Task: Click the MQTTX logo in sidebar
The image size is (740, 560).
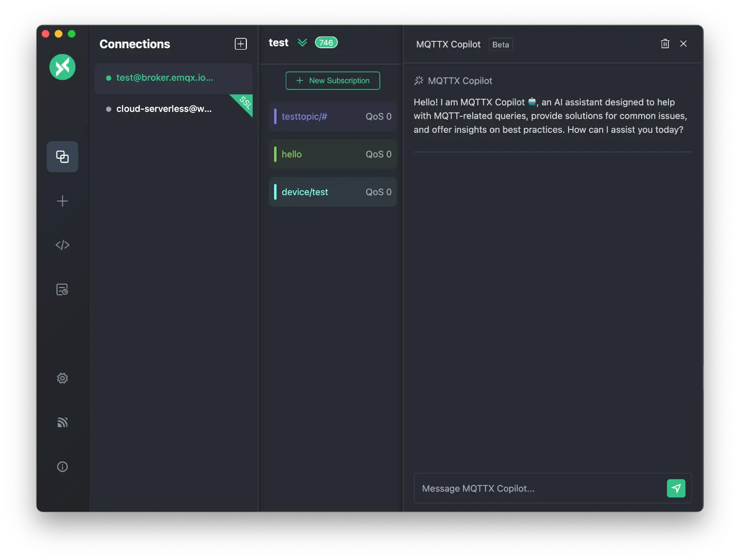Action: click(x=62, y=67)
